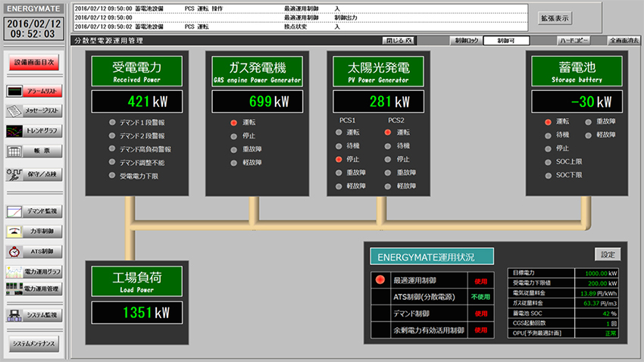Click the 最適運用制御 row in status table
The height and width of the screenshot is (362, 644).
(432, 281)
